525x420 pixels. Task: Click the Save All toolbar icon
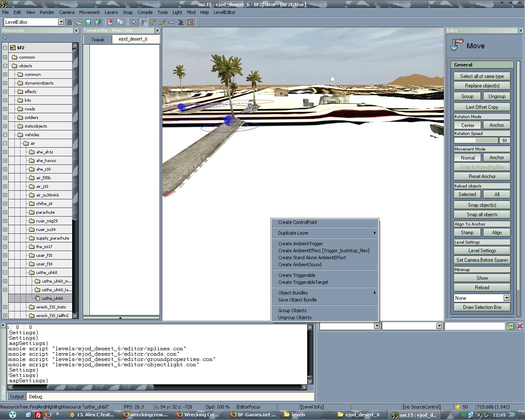[x=98, y=22]
